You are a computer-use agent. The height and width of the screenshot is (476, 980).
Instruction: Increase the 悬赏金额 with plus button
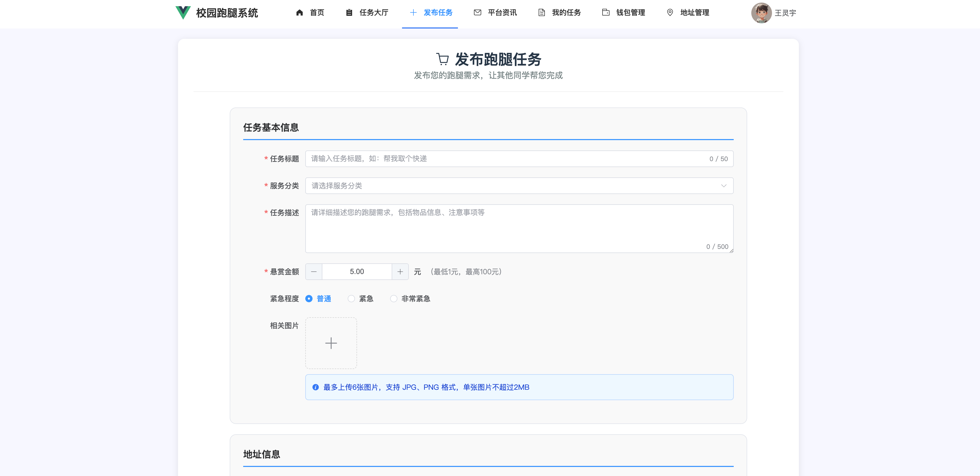tap(400, 271)
